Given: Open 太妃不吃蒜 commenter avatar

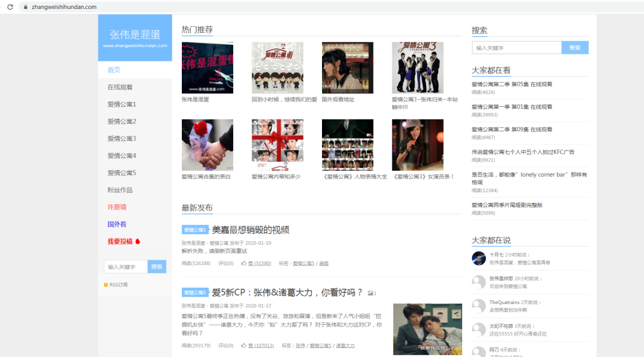Looking at the screenshot, I should click(478, 330).
